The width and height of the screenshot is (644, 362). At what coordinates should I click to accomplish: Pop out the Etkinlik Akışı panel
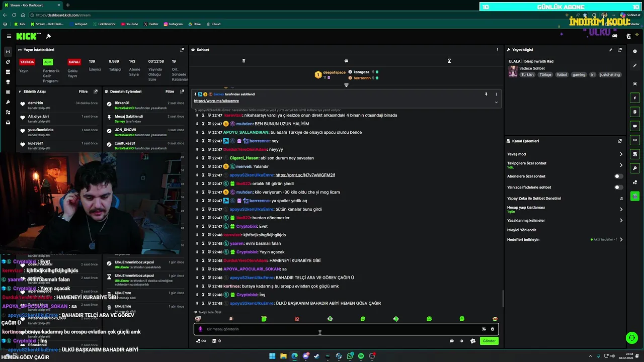click(x=96, y=92)
